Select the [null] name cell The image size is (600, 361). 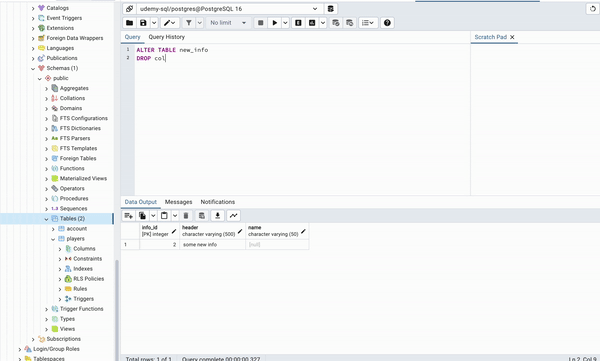tap(277, 245)
